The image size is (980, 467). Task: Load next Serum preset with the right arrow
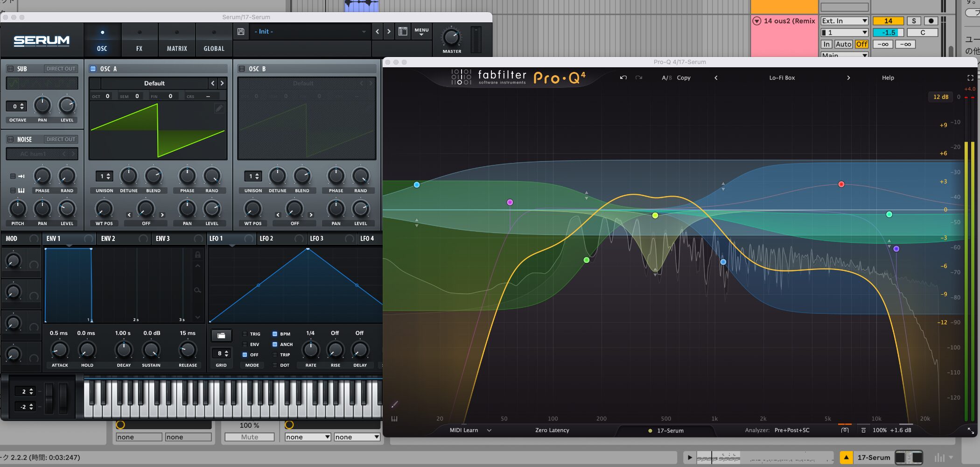coord(389,32)
